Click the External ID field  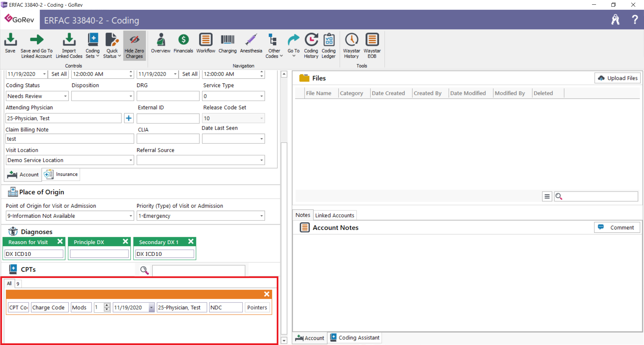coord(168,118)
